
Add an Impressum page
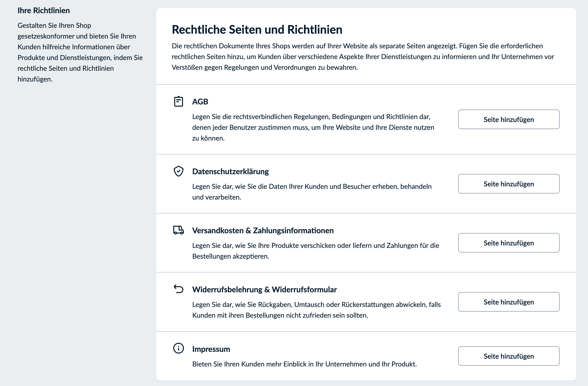point(508,356)
